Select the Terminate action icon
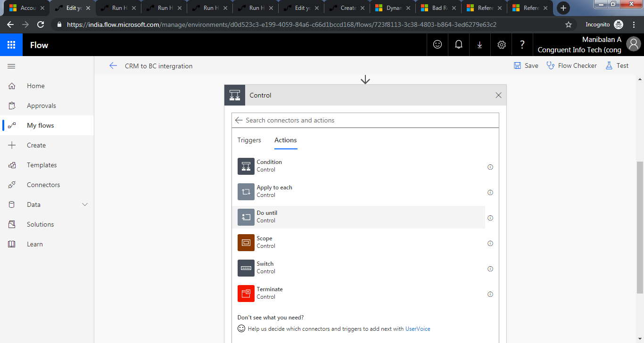 (246, 293)
